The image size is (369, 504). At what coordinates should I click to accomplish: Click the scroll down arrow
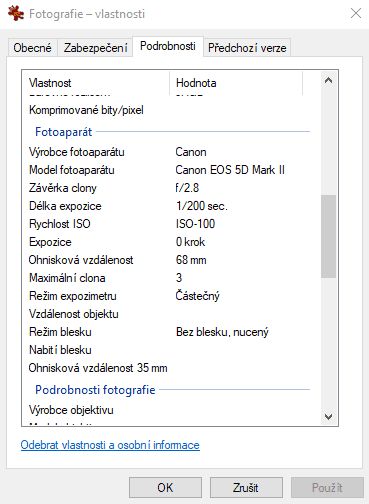click(328, 417)
